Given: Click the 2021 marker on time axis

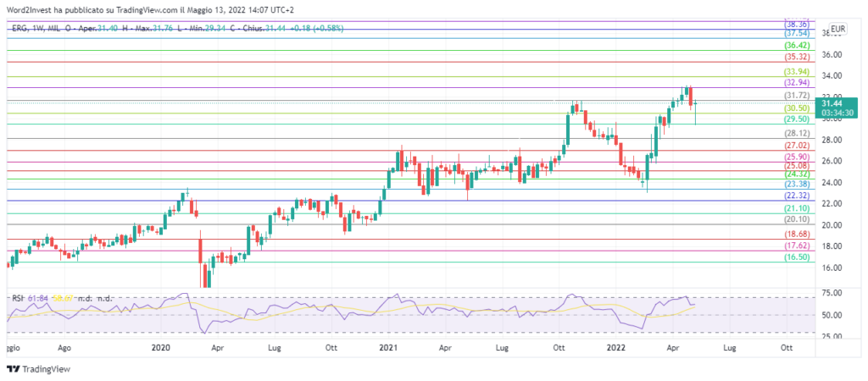Looking at the screenshot, I should [389, 347].
